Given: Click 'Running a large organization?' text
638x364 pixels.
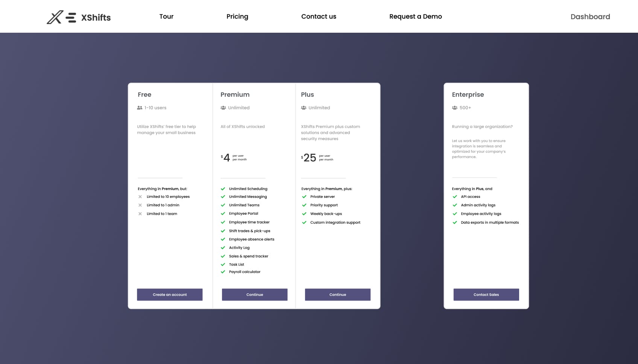Looking at the screenshot, I should pyautogui.click(x=482, y=127).
